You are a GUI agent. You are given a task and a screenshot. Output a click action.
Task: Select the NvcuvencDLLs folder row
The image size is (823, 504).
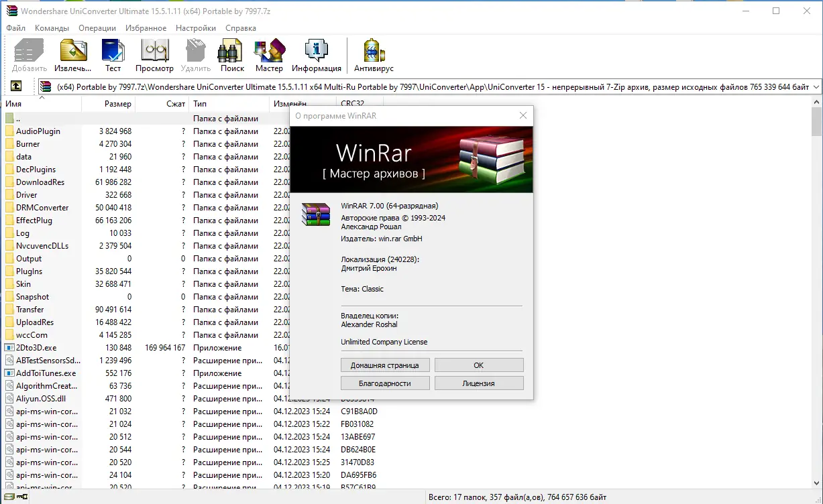tap(146, 246)
